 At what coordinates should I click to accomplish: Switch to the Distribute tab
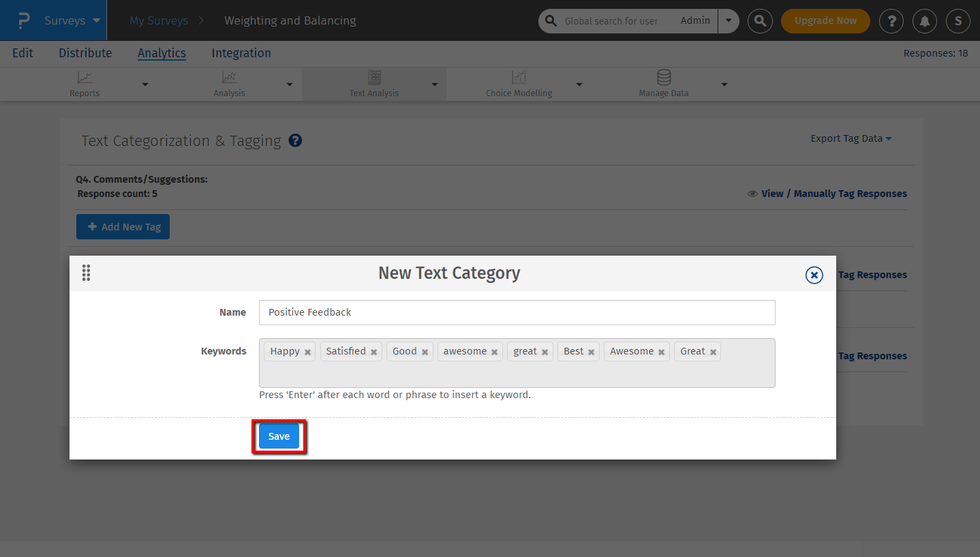(85, 53)
